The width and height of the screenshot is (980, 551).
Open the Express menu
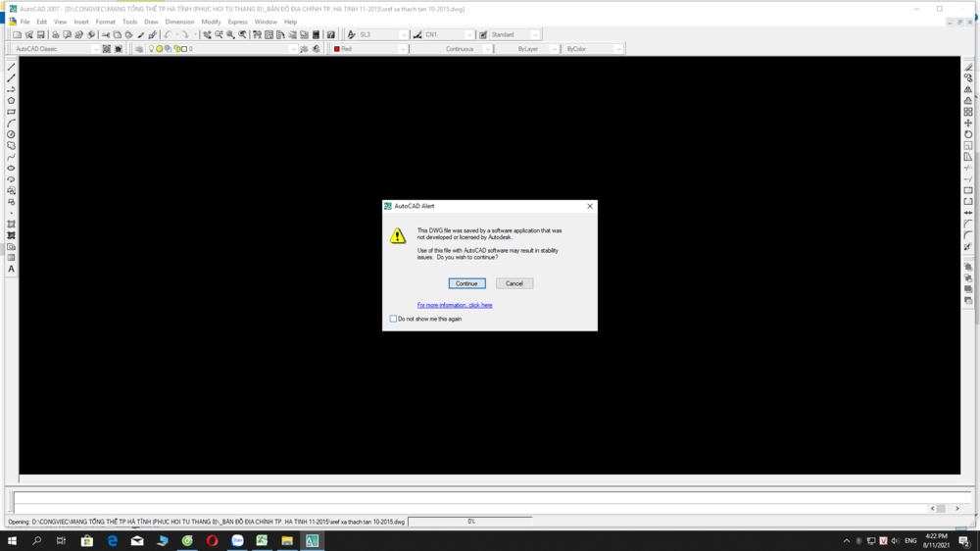point(237,22)
